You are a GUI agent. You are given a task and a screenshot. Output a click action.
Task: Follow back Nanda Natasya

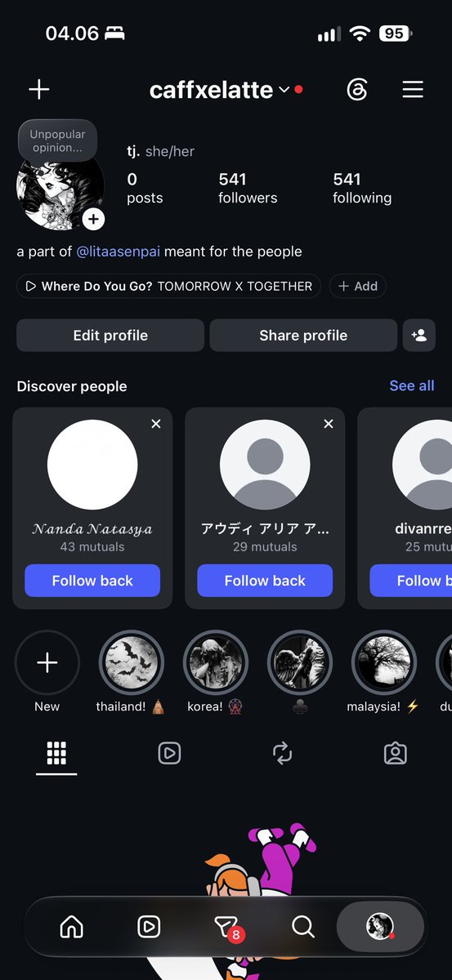[92, 581]
